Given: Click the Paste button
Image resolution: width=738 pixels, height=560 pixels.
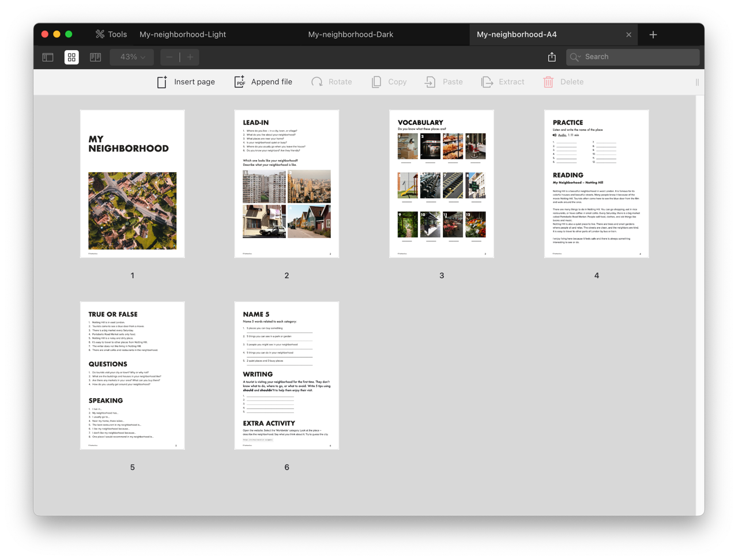Looking at the screenshot, I should coord(443,82).
